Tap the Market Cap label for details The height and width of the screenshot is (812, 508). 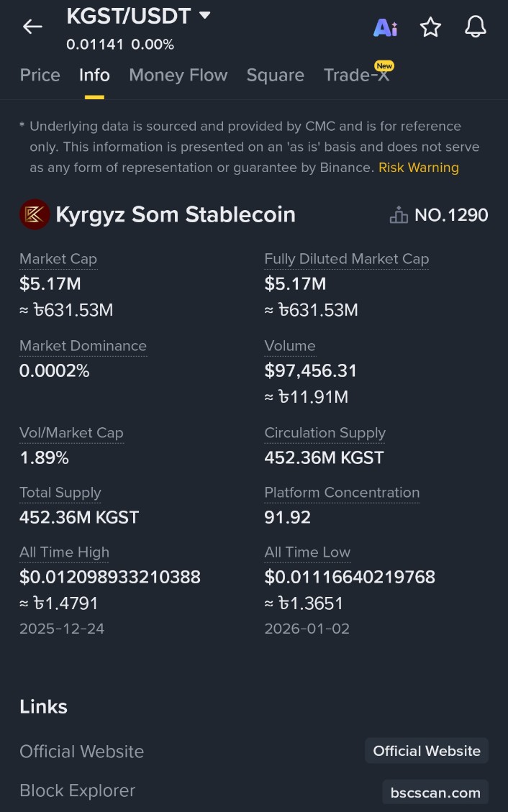point(58,259)
